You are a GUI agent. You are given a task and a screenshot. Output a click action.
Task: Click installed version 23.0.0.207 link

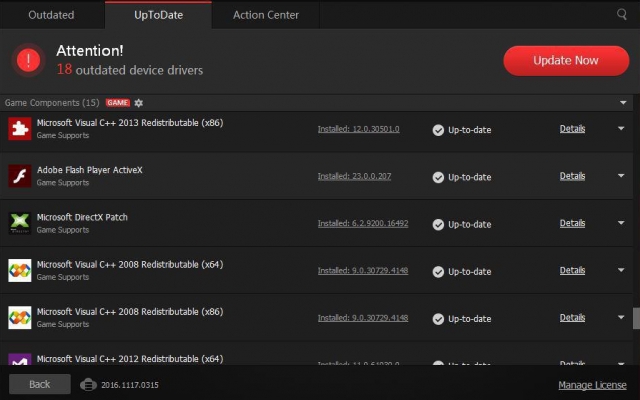[x=354, y=176]
